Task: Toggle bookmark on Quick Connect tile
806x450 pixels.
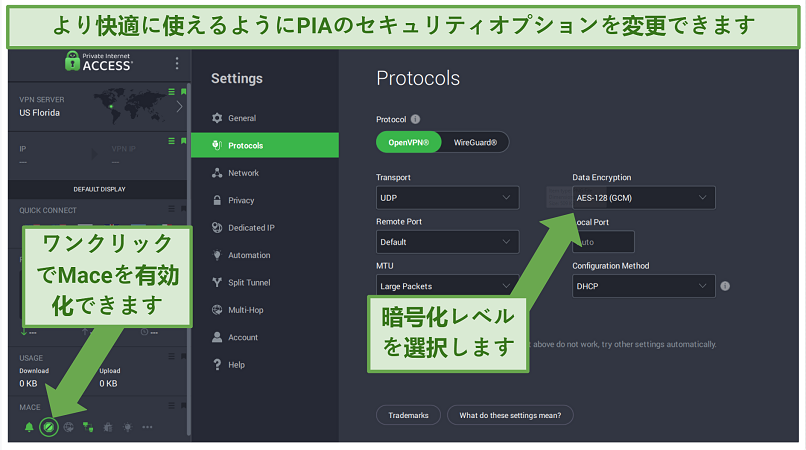Action: [x=184, y=209]
